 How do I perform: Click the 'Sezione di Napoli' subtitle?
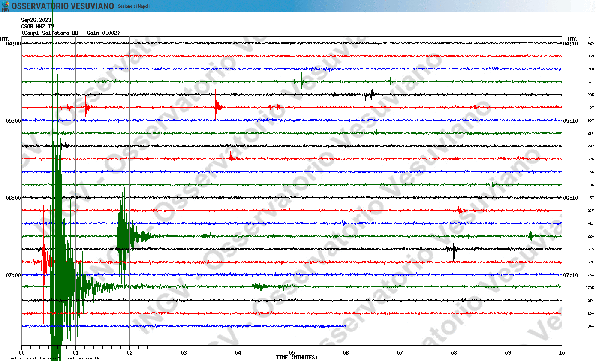pyautogui.click(x=134, y=6)
